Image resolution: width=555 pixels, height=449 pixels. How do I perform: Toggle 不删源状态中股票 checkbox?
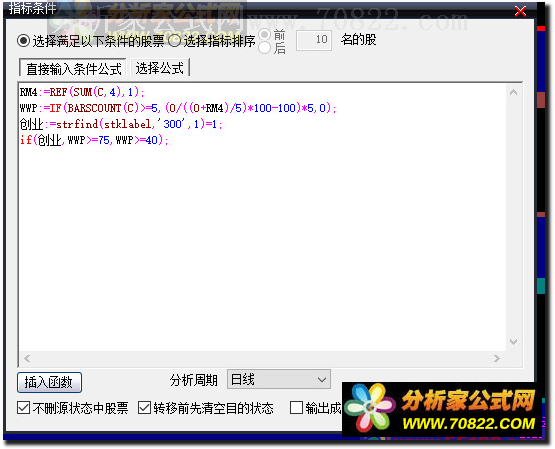pyautogui.click(x=23, y=408)
